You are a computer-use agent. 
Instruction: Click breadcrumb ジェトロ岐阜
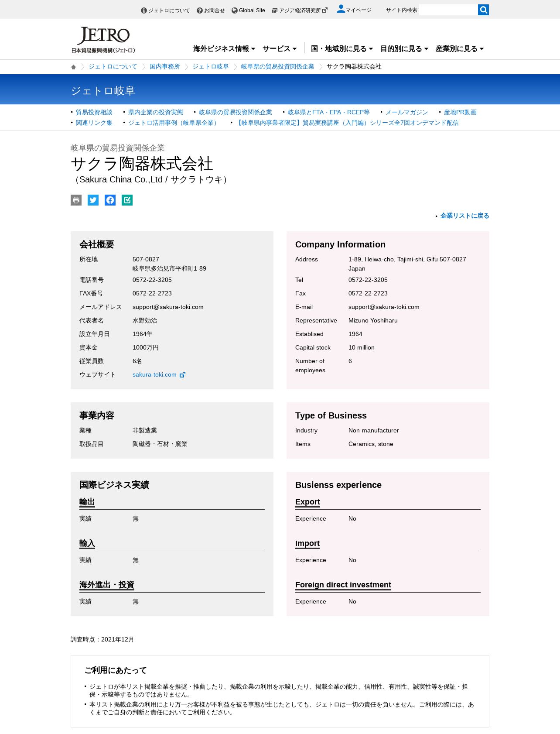211,67
